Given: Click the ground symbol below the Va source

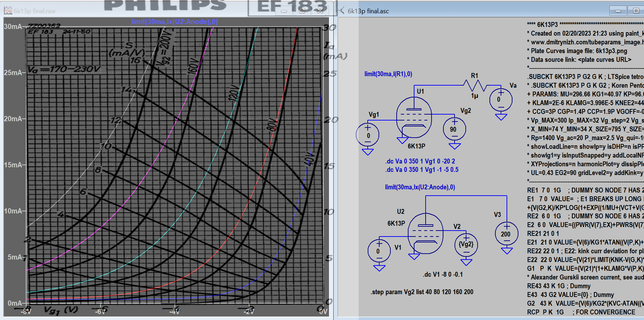Looking at the screenshot, I should (501, 117).
